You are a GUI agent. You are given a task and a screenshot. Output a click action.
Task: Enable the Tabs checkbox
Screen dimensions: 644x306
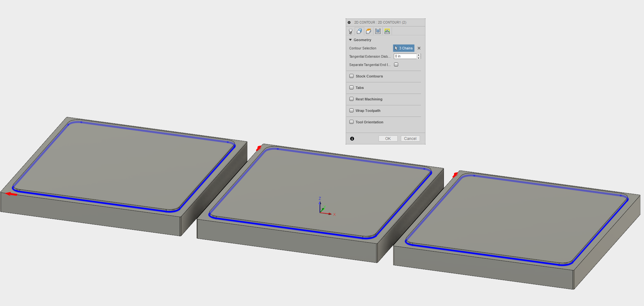(x=351, y=88)
